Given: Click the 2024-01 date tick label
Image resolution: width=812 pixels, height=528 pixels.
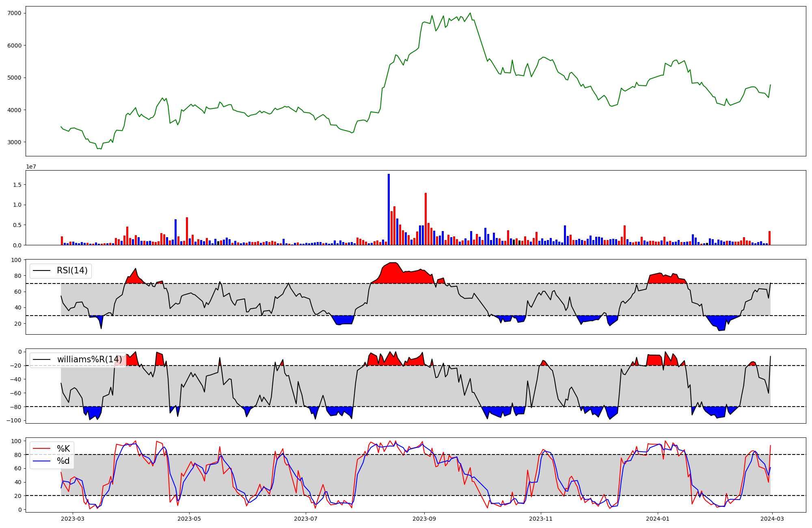Looking at the screenshot, I should 657,519.
